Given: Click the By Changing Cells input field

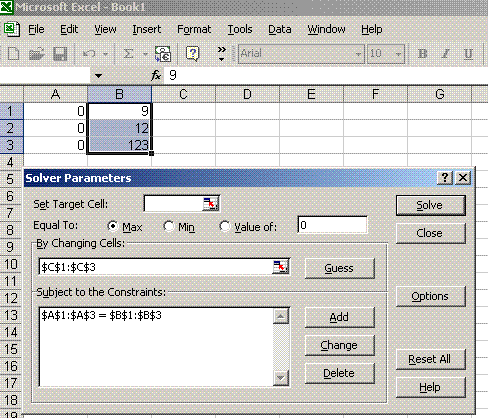Looking at the screenshot, I should click(x=156, y=267).
